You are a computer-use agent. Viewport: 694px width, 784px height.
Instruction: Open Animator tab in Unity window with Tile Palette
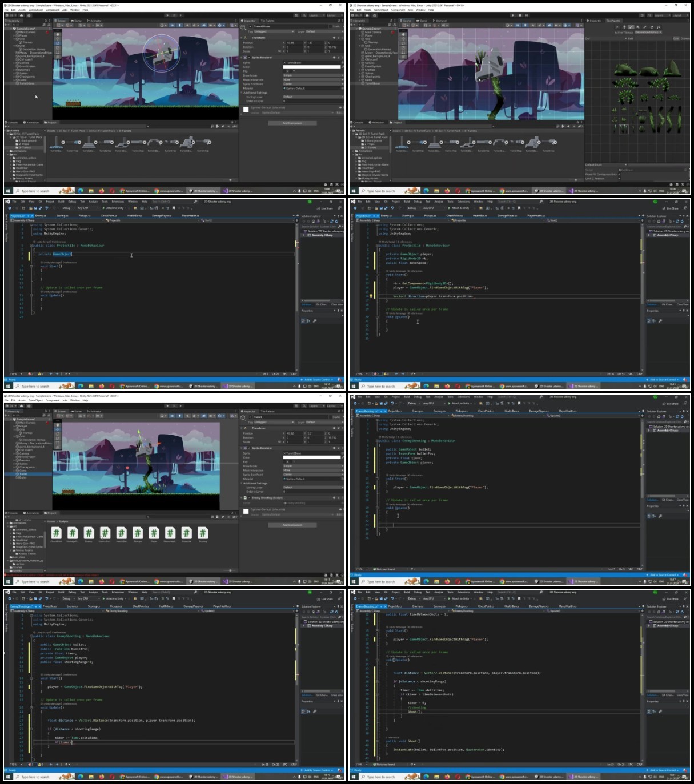(x=440, y=21)
